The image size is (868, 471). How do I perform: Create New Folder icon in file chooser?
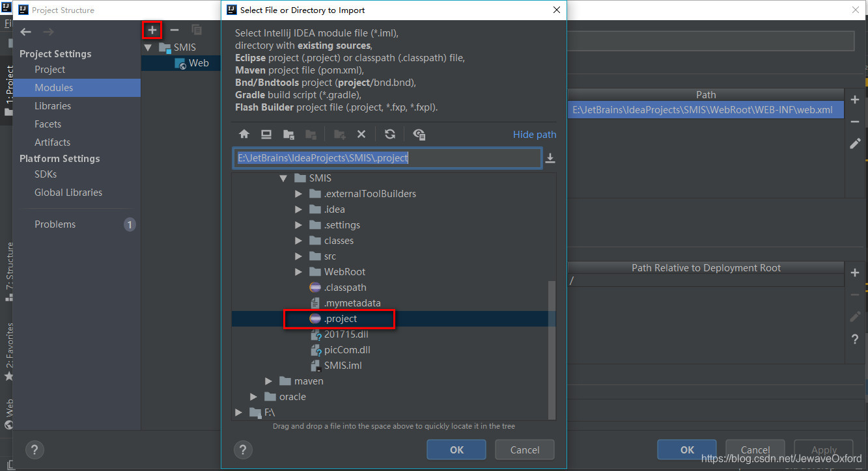[x=339, y=134]
